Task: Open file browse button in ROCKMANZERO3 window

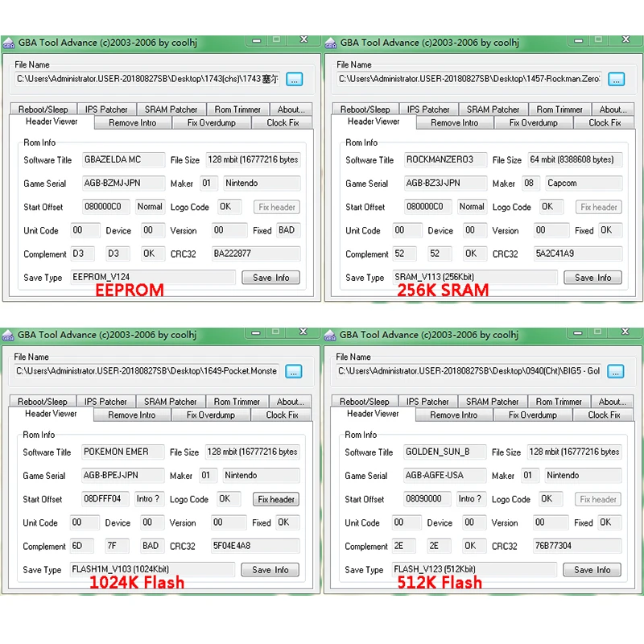Action: click(x=616, y=79)
